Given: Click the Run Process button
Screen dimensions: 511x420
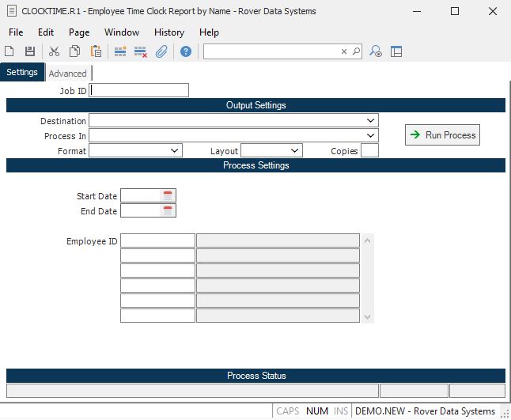Looking at the screenshot, I should [x=442, y=135].
